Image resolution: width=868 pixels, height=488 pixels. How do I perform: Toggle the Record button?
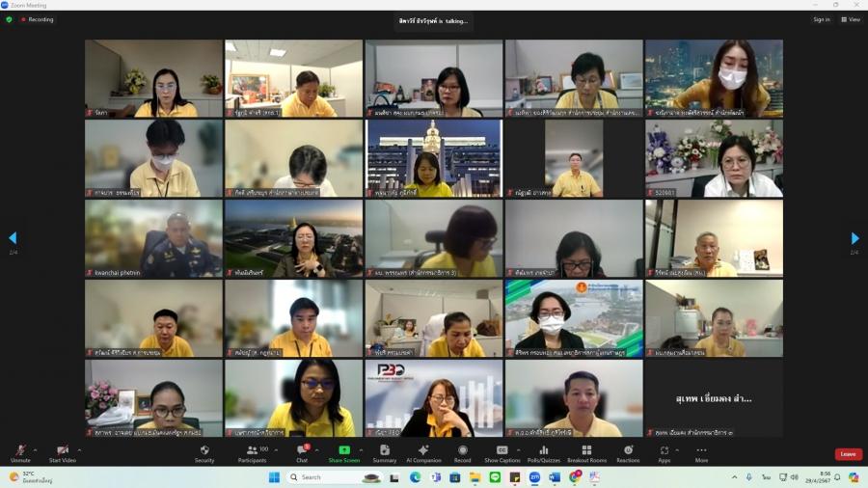(x=462, y=452)
